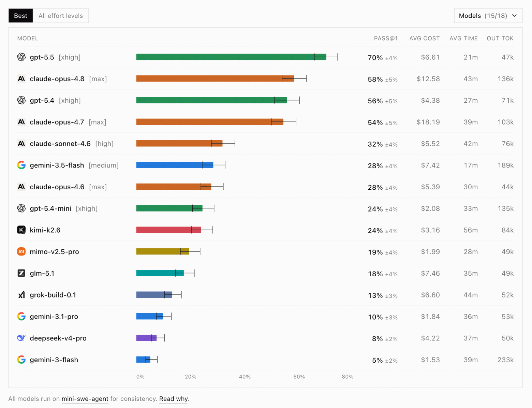Click the DeepSeek whale icon
The height and width of the screenshot is (408, 532).
click(21, 338)
